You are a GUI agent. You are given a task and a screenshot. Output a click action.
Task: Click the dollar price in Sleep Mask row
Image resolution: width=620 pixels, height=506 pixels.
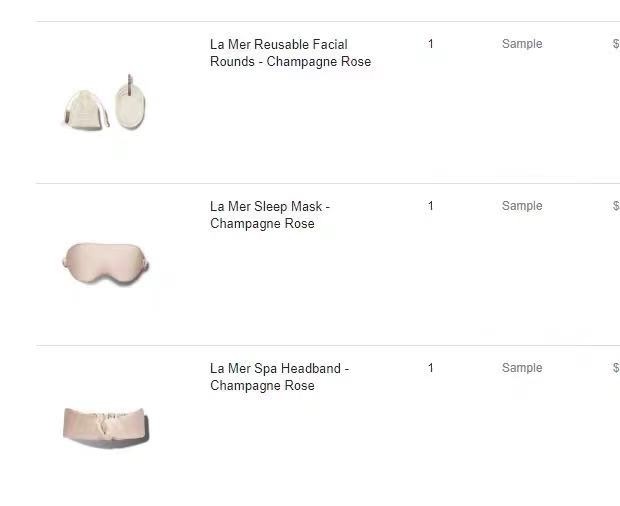pos(615,206)
